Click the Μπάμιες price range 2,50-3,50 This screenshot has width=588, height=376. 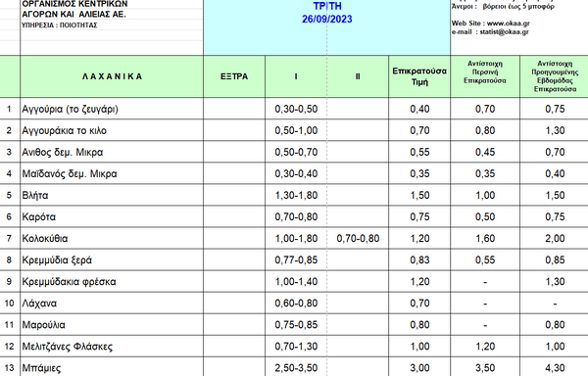296,368
